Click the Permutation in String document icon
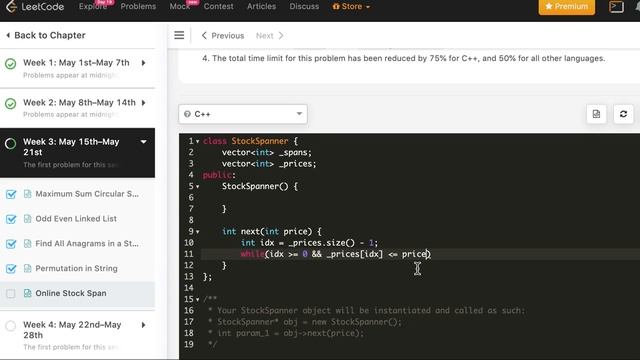The width and height of the screenshot is (640, 360). pyautogui.click(x=27, y=269)
